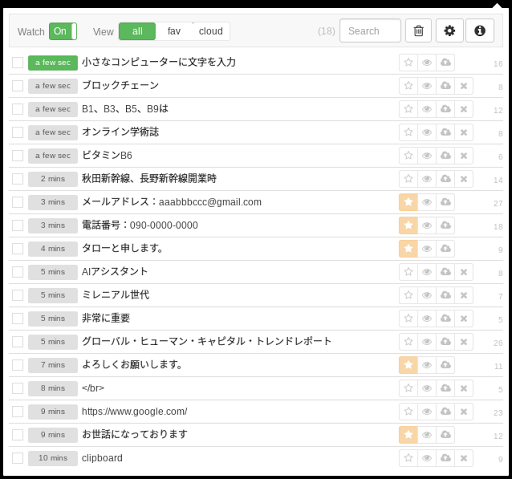This screenshot has width=512, height=479.
Task: Preview the メールアドレス clip with eye icon
Action: (427, 202)
